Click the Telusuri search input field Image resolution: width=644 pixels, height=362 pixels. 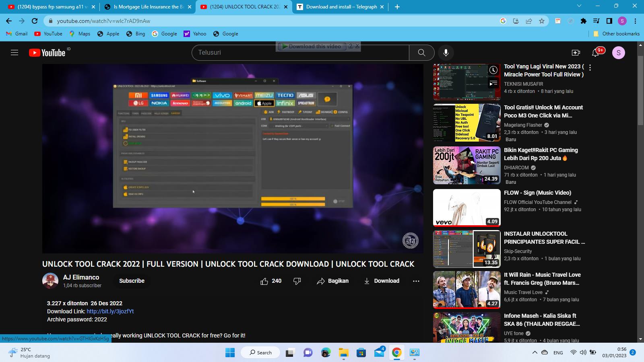[x=300, y=53]
